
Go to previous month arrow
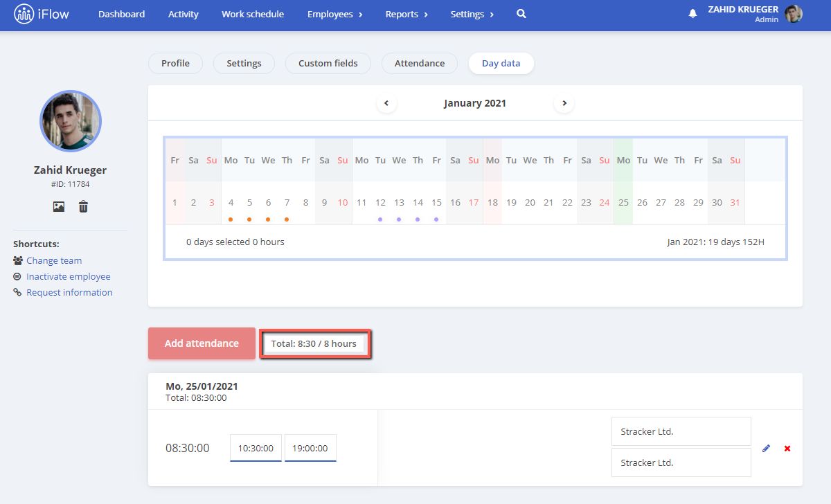tap(386, 103)
